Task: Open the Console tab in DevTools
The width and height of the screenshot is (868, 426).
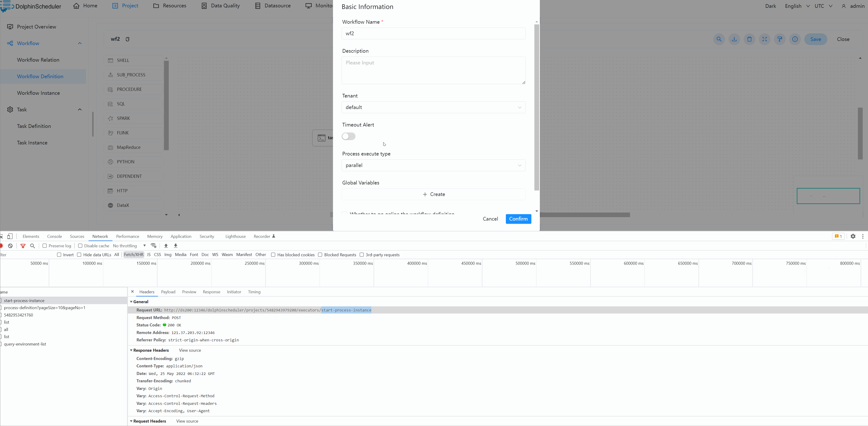Action: [54, 236]
